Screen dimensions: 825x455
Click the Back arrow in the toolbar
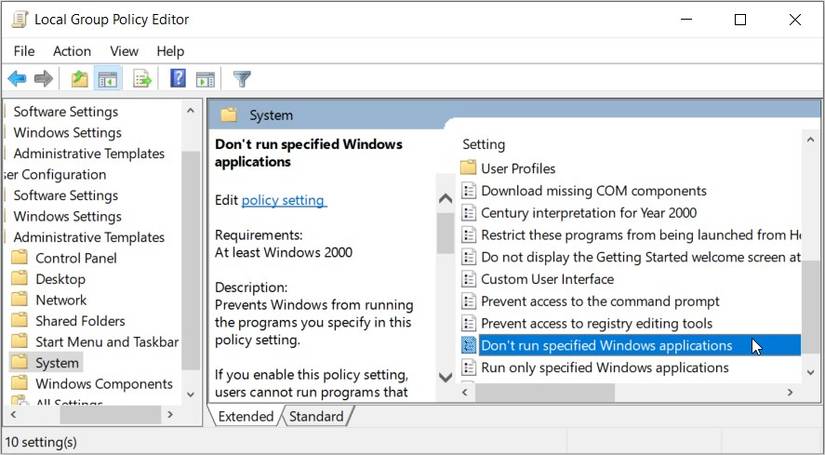pos(17,78)
